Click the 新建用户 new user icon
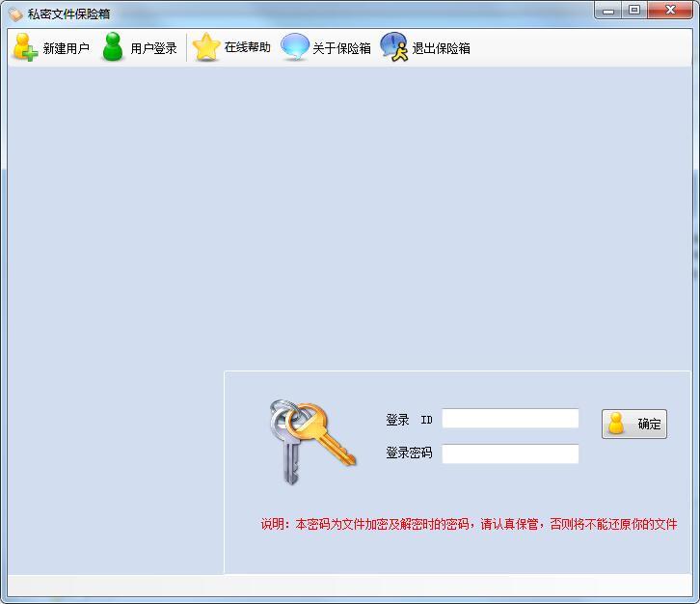 tap(25, 47)
